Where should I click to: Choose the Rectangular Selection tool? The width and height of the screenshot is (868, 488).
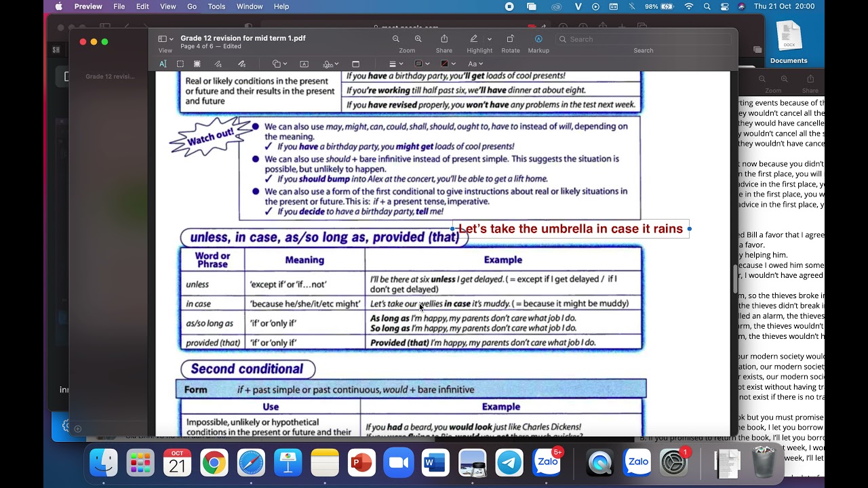(180, 64)
